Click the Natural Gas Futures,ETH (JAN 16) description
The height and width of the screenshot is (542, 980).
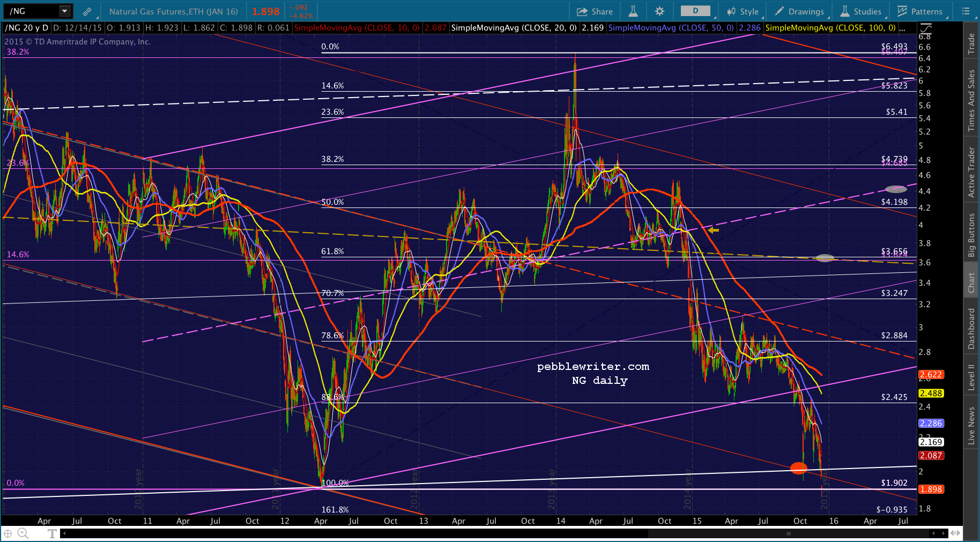click(x=174, y=11)
